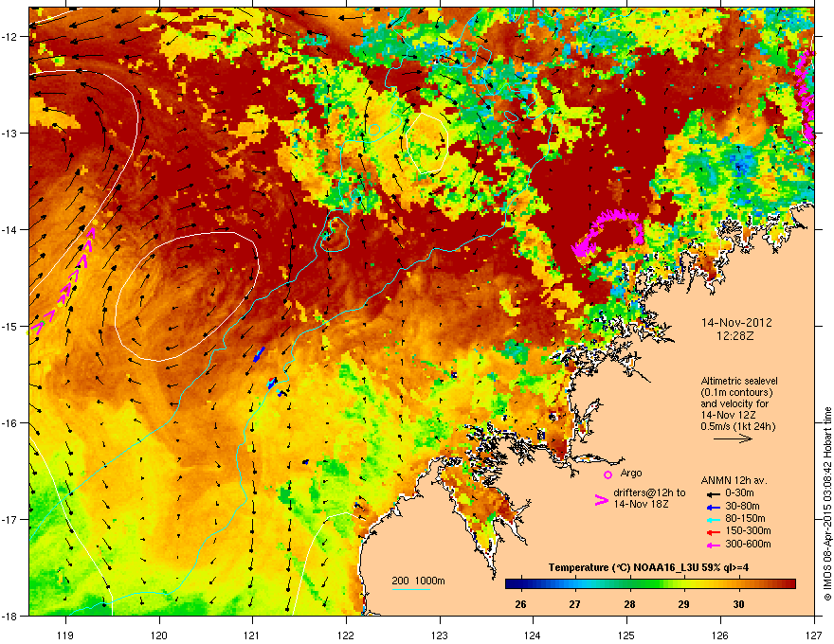
Task: Click the time label 12:28Z
Action: [x=734, y=336]
